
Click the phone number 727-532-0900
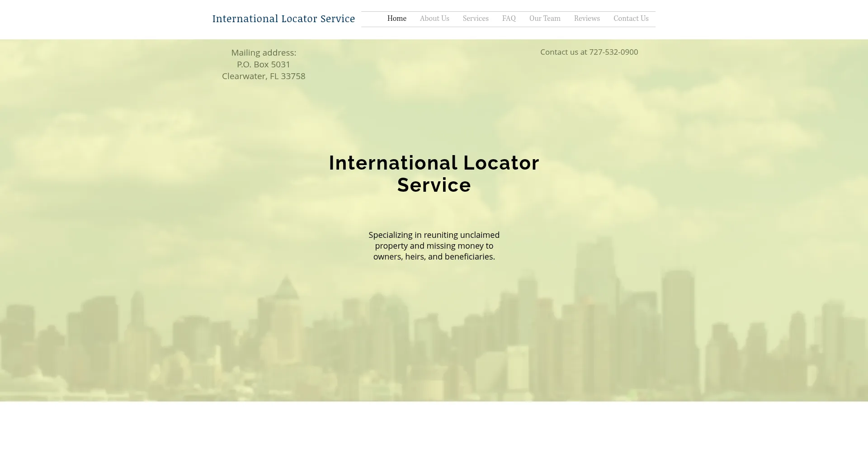(x=613, y=52)
